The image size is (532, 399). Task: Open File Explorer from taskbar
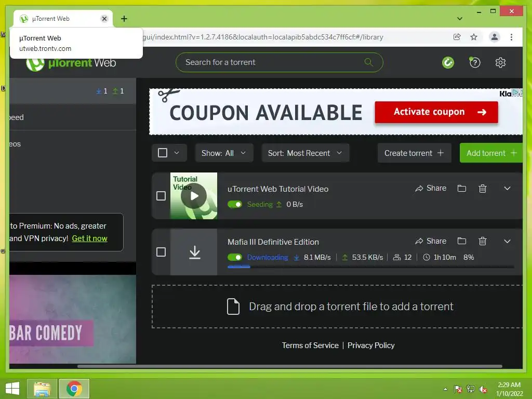click(42, 389)
